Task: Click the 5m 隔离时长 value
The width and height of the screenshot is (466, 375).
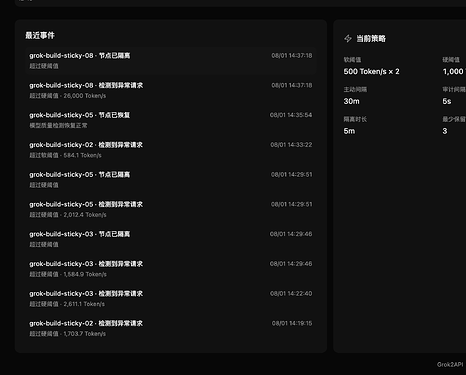Action: coord(349,131)
